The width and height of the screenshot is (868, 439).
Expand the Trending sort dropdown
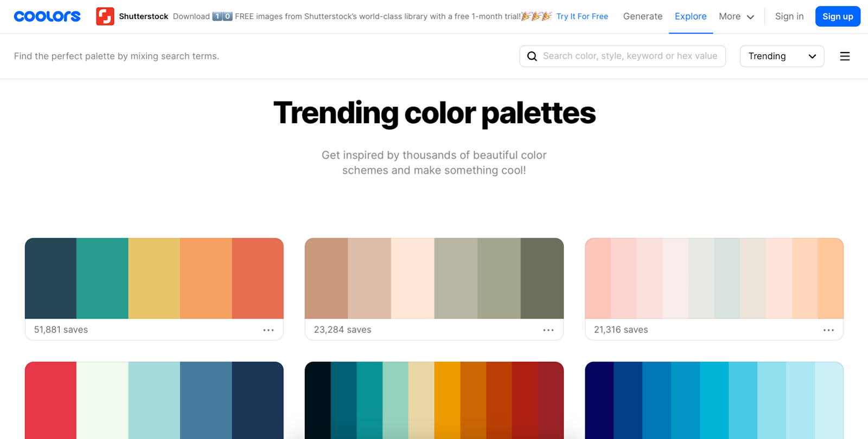pyautogui.click(x=781, y=56)
